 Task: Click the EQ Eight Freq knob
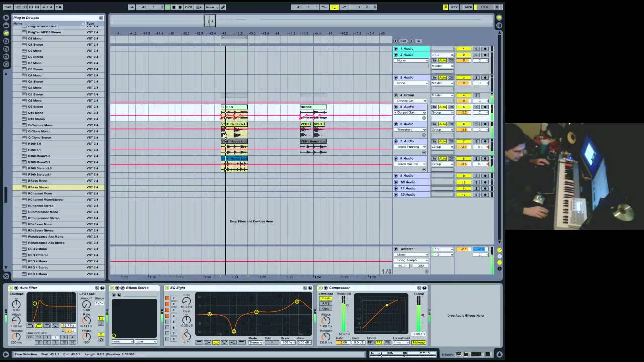186,301
